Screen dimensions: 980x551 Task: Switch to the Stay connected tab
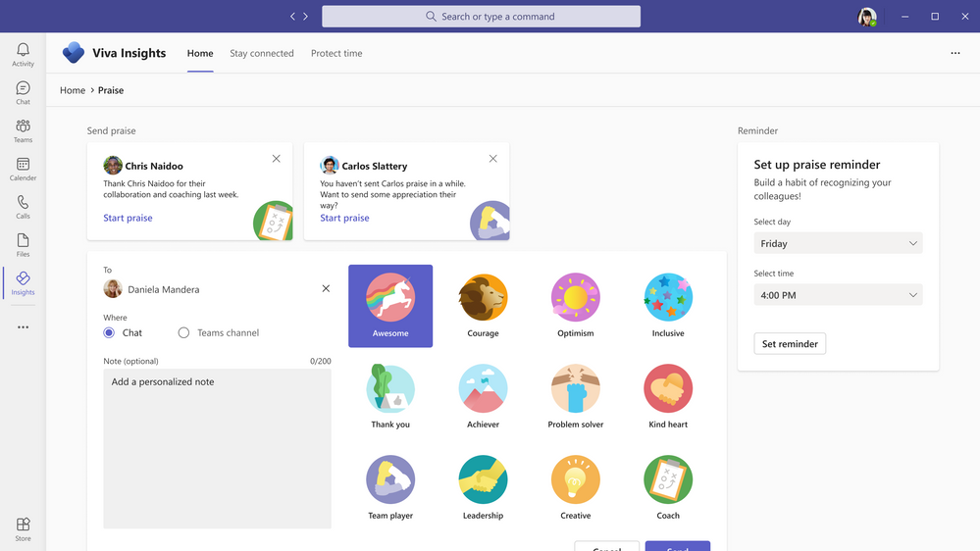(262, 53)
